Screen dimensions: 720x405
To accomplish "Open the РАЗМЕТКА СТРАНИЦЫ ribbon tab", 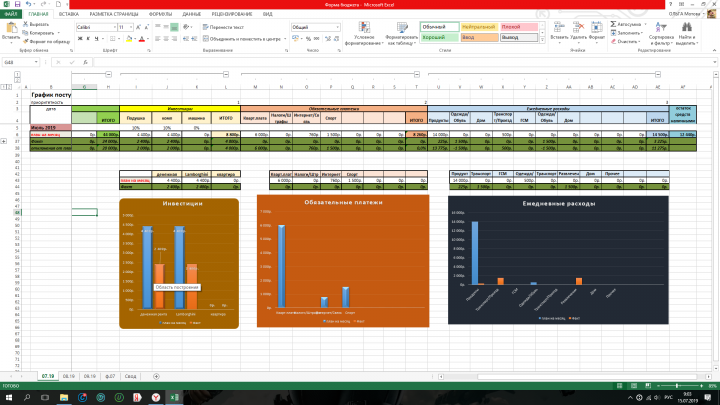I will [114, 14].
